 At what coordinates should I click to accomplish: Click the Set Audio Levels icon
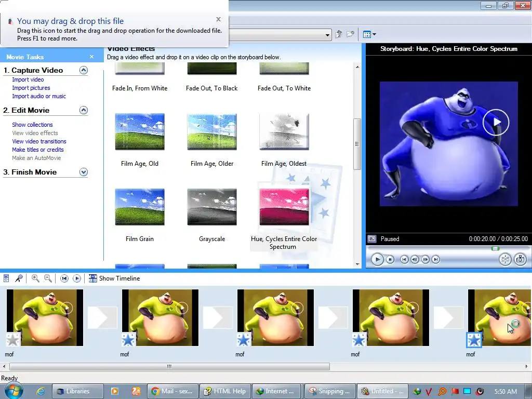point(6,278)
